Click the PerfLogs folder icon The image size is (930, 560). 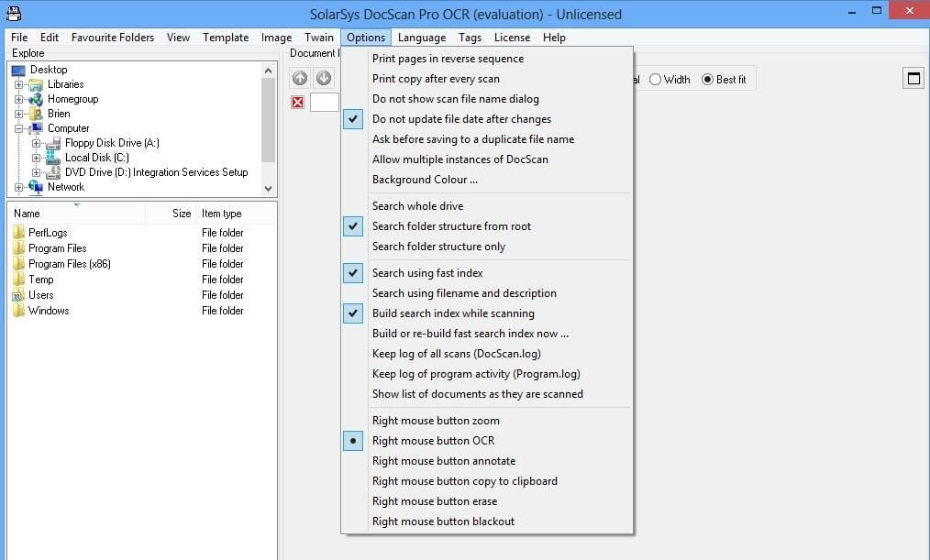(x=18, y=232)
